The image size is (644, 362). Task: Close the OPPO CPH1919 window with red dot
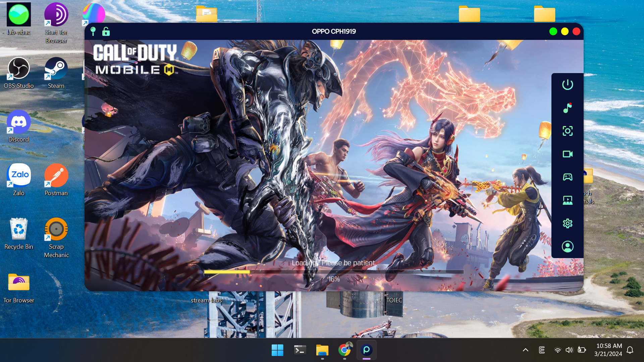576,32
